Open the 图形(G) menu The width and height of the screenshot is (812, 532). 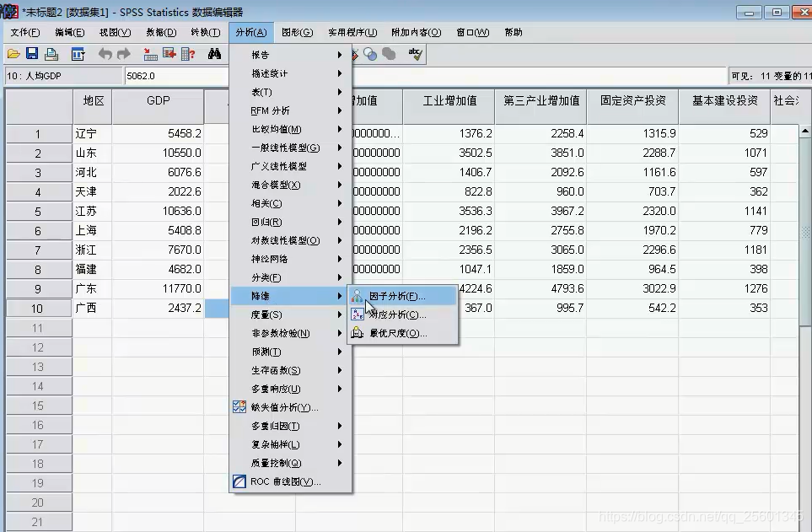pyautogui.click(x=298, y=32)
